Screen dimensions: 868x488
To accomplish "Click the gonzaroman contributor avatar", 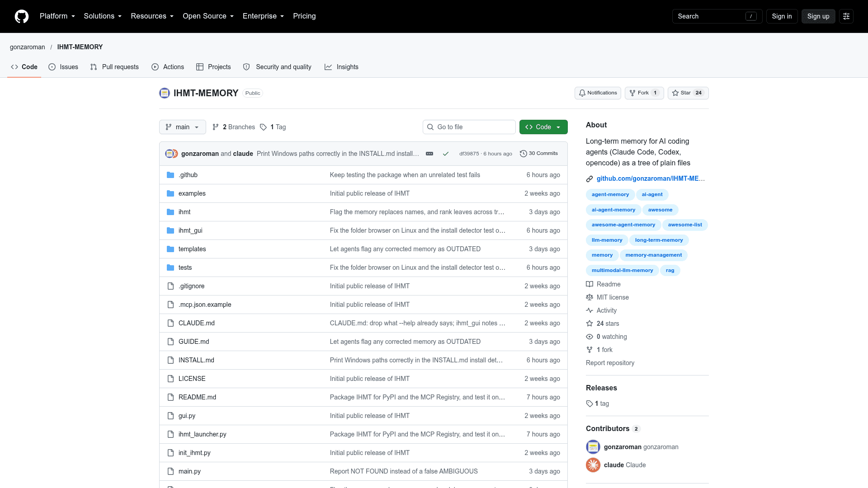I will click(593, 447).
